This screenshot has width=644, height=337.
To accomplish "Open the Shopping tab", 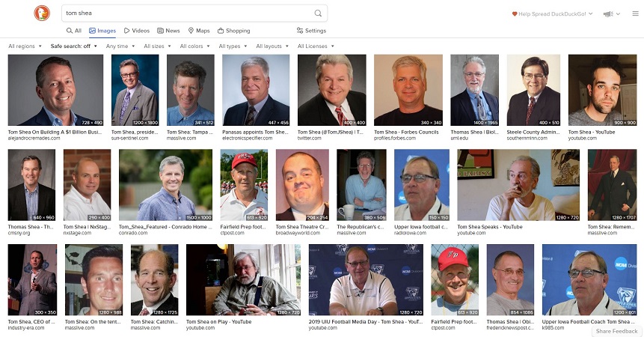I will [x=233, y=31].
